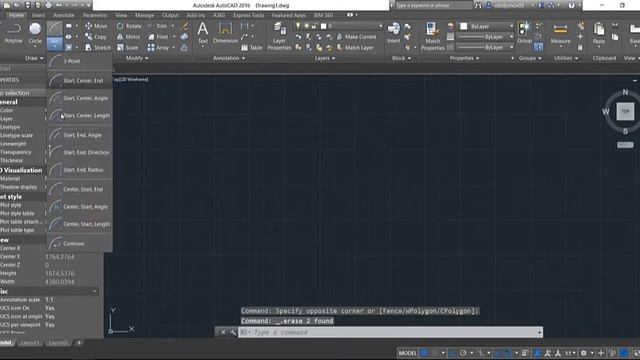Toggle lineweight display in status bar
Screen dimensions: 640x360
click(525, 353)
